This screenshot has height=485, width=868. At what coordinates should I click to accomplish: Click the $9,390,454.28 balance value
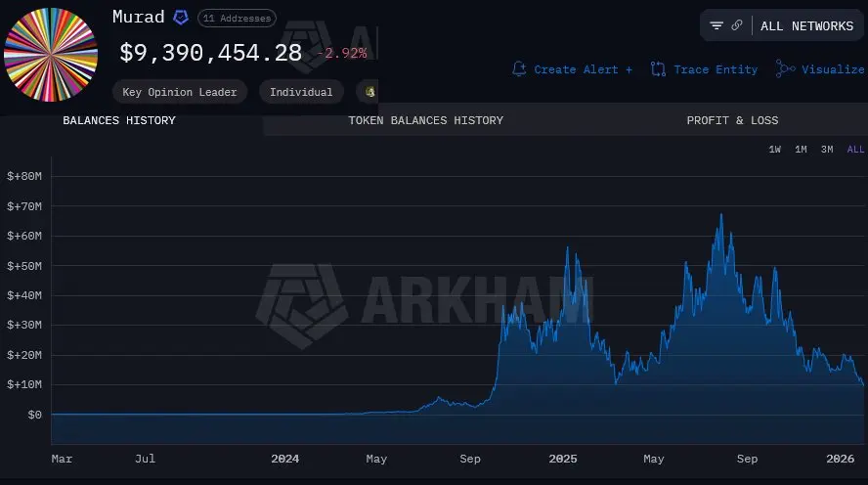tap(211, 53)
